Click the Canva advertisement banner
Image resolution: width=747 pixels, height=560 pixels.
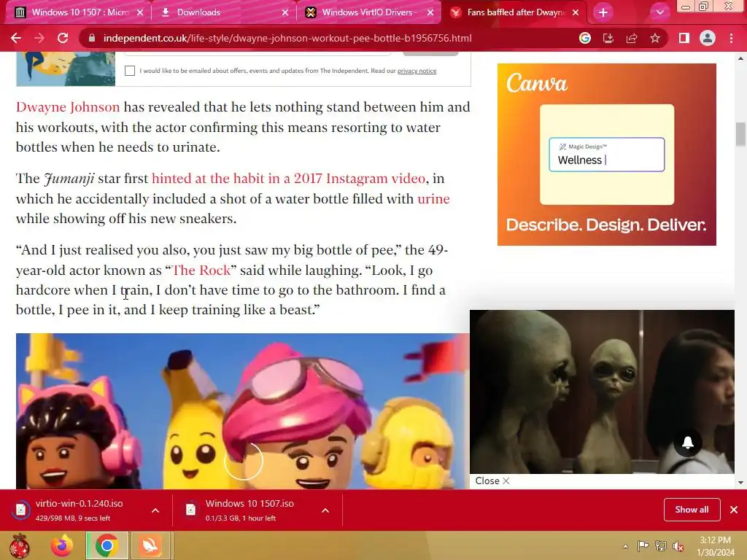coord(606,155)
